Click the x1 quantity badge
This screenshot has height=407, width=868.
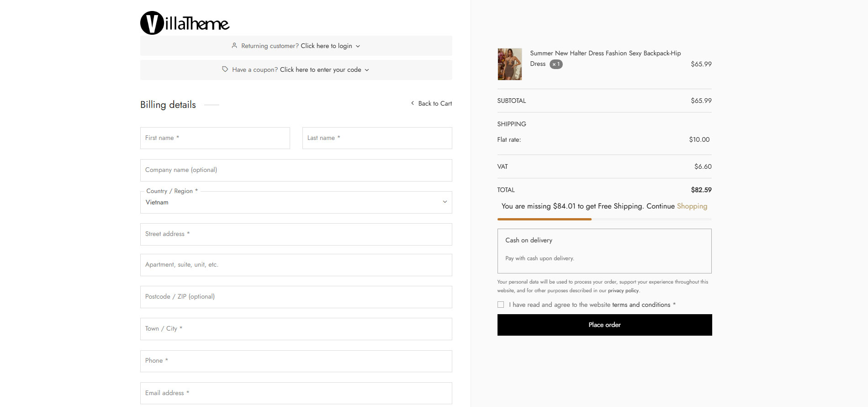point(556,64)
